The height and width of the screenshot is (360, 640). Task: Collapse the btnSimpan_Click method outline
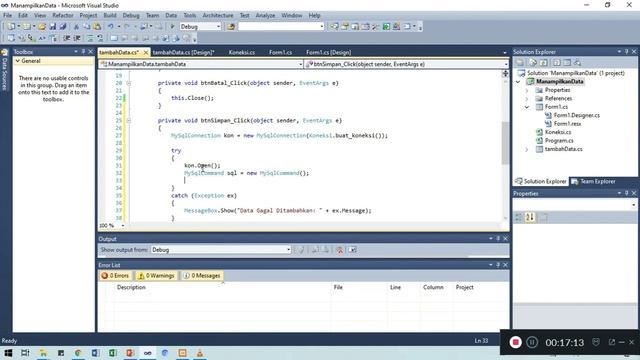(129, 121)
